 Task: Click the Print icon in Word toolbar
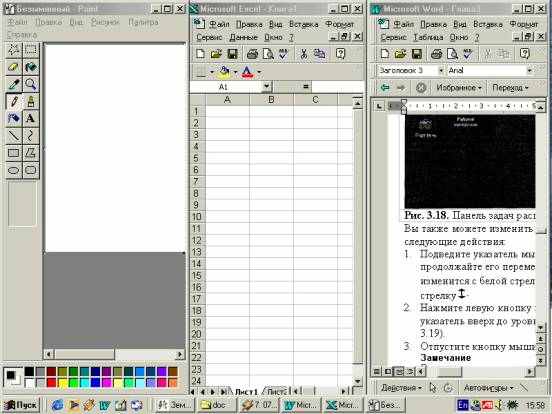click(x=437, y=54)
